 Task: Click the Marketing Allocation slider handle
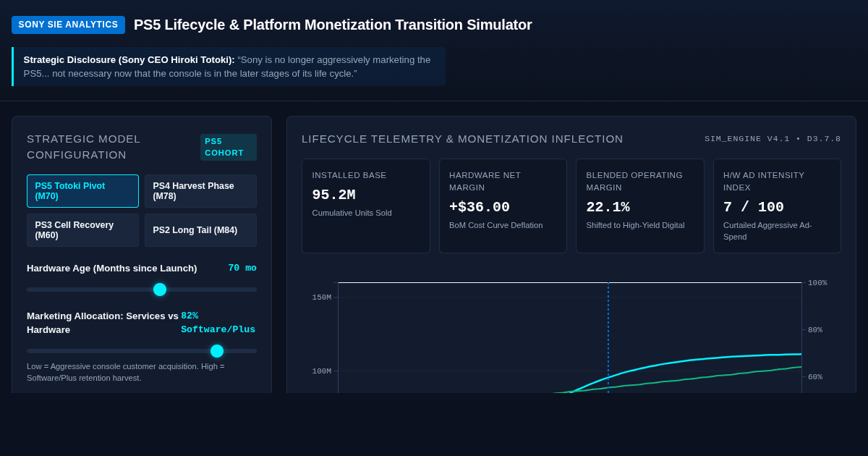pos(217,351)
